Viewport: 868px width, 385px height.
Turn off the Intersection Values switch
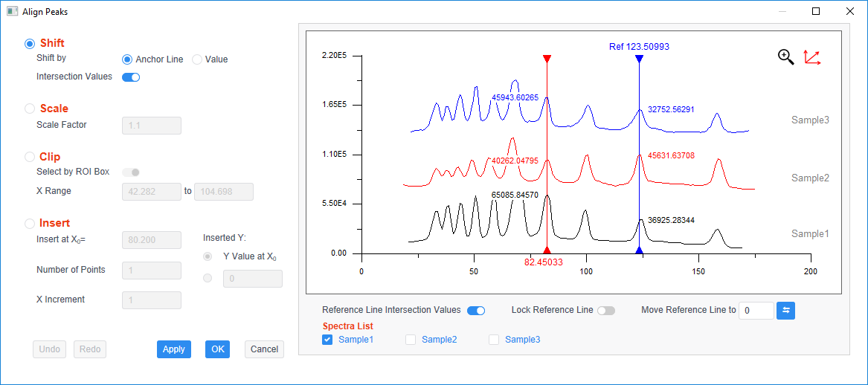coord(131,77)
